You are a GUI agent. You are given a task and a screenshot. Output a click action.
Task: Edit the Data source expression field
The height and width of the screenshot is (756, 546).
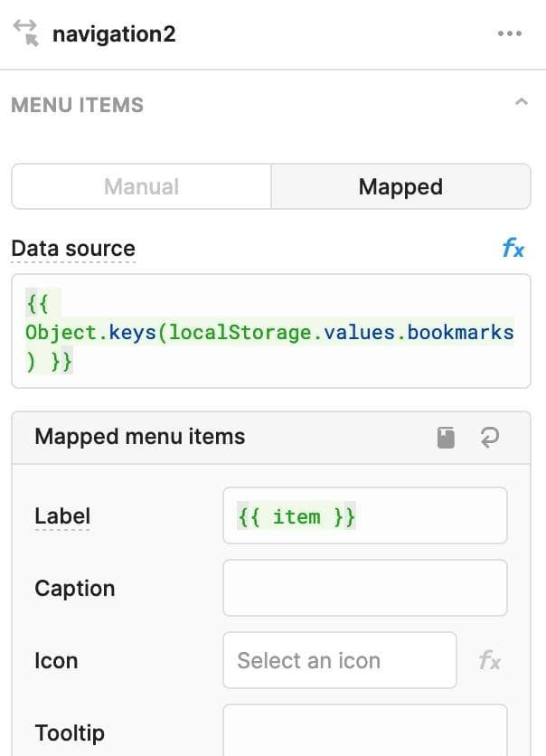tap(271, 332)
